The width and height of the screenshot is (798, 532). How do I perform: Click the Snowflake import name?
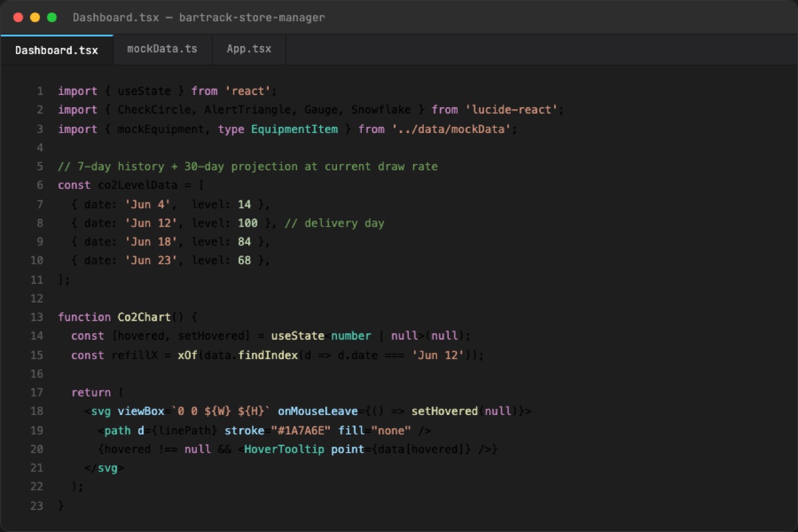(x=381, y=110)
